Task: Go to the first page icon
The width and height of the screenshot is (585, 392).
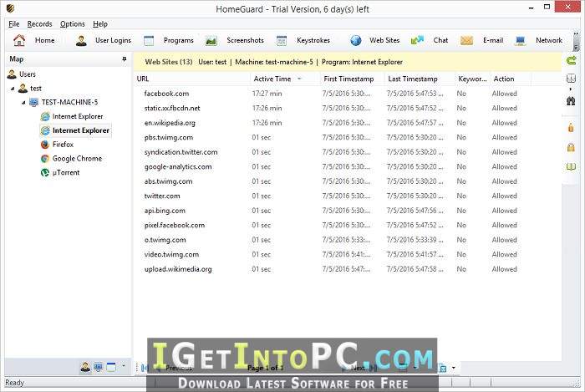Action: 145,368
